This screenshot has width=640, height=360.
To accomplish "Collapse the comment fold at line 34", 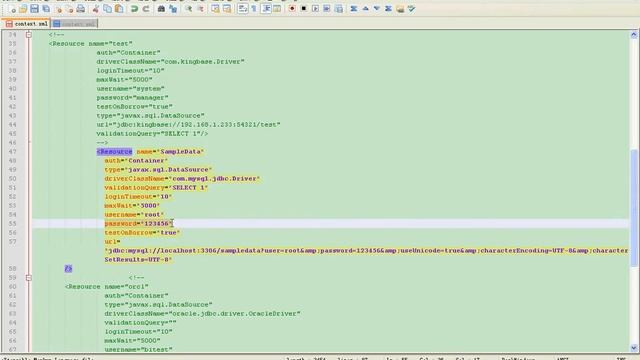I will [29, 35].
